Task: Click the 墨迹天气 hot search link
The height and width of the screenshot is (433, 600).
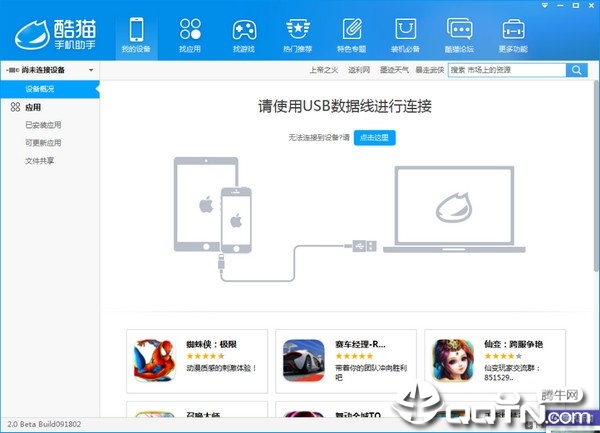Action: [x=394, y=70]
